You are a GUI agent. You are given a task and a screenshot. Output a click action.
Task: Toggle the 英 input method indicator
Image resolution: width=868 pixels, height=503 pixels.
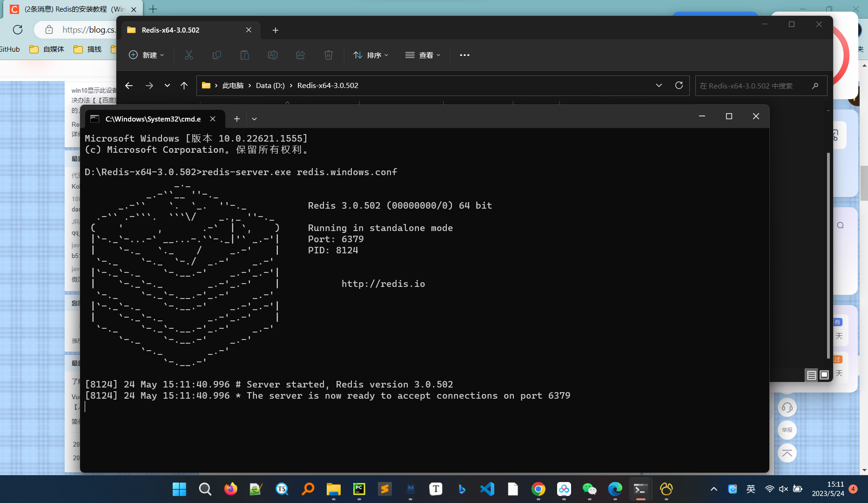click(x=751, y=489)
